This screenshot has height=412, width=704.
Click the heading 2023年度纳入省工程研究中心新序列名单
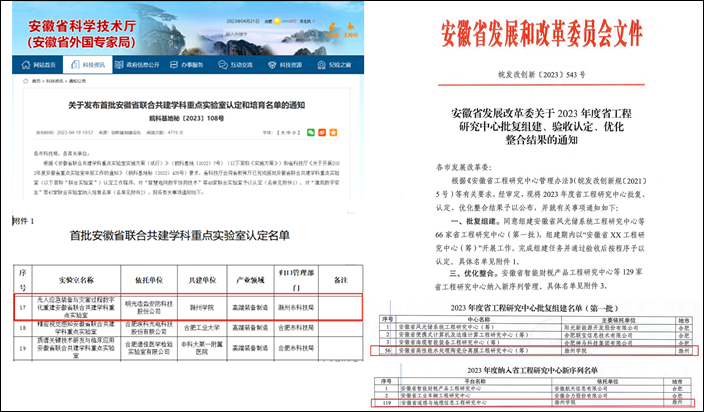coord(532,370)
